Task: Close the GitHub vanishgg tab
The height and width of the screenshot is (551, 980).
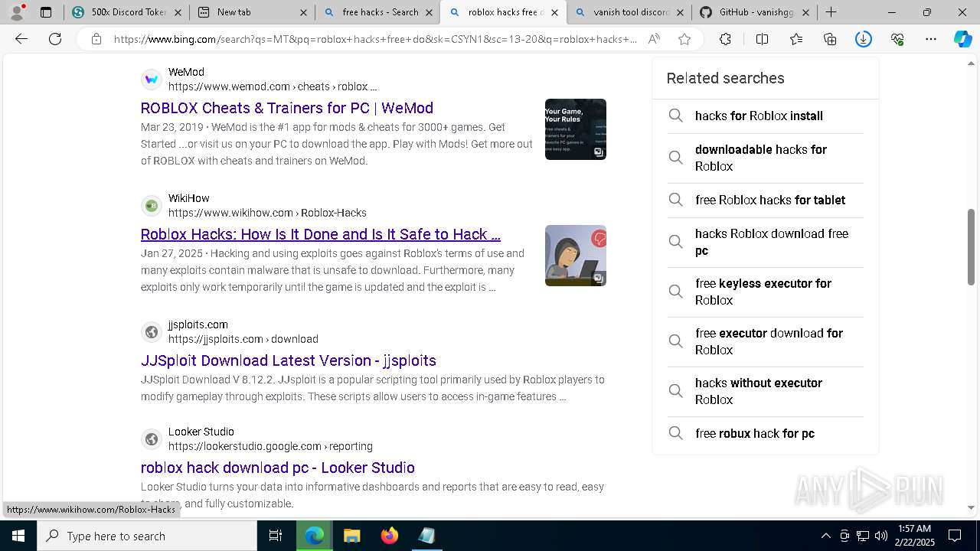Action: pos(805,12)
